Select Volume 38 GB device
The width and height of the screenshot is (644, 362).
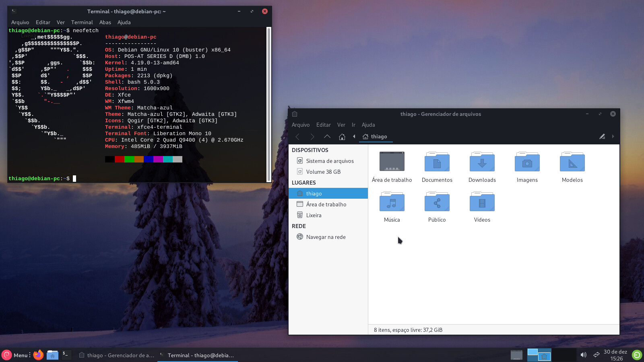click(x=323, y=172)
